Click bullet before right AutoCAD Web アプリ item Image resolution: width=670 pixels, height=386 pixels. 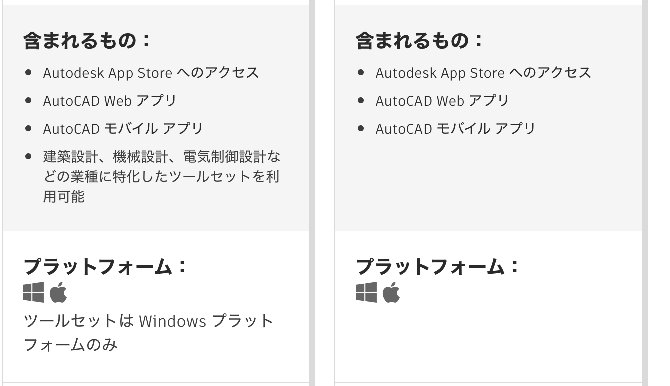pyautogui.click(x=361, y=100)
